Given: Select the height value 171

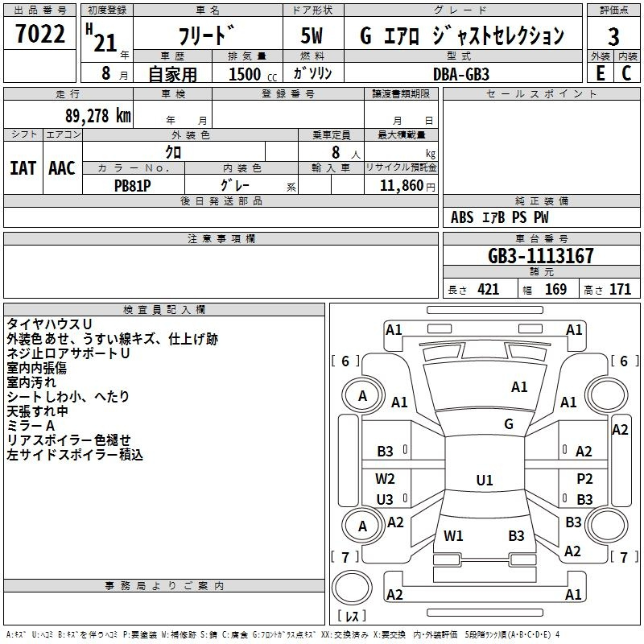Looking at the screenshot, I should [x=620, y=289].
